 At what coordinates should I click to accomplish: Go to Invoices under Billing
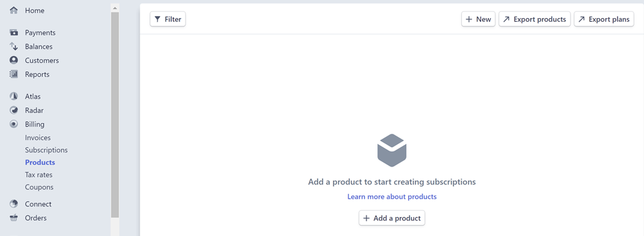click(x=38, y=138)
